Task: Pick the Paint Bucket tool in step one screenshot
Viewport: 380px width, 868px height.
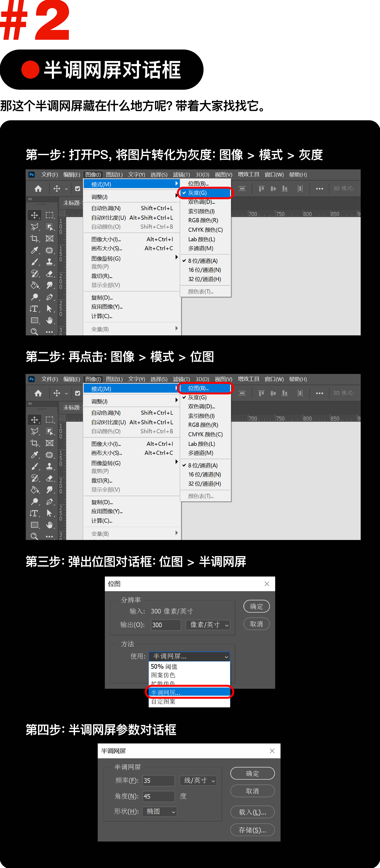Action: [x=34, y=285]
